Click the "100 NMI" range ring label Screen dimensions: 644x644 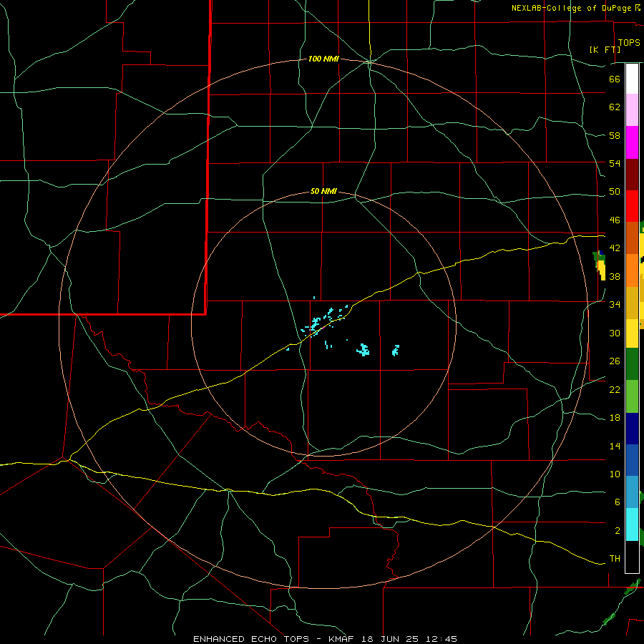tap(323, 59)
